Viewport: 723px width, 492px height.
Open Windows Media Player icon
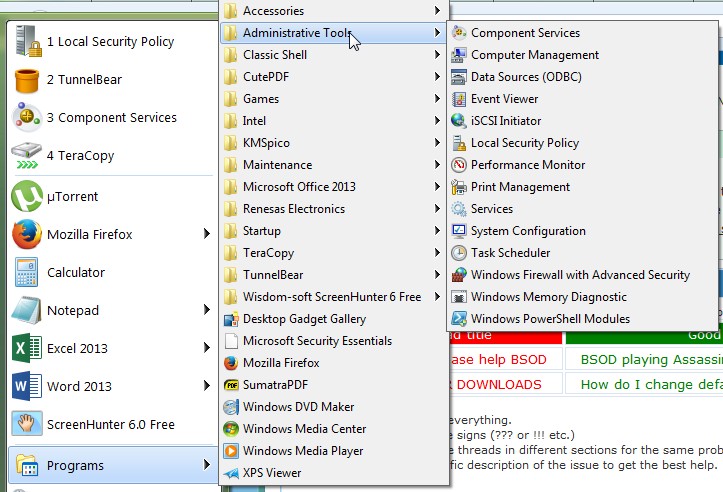pos(231,451)
